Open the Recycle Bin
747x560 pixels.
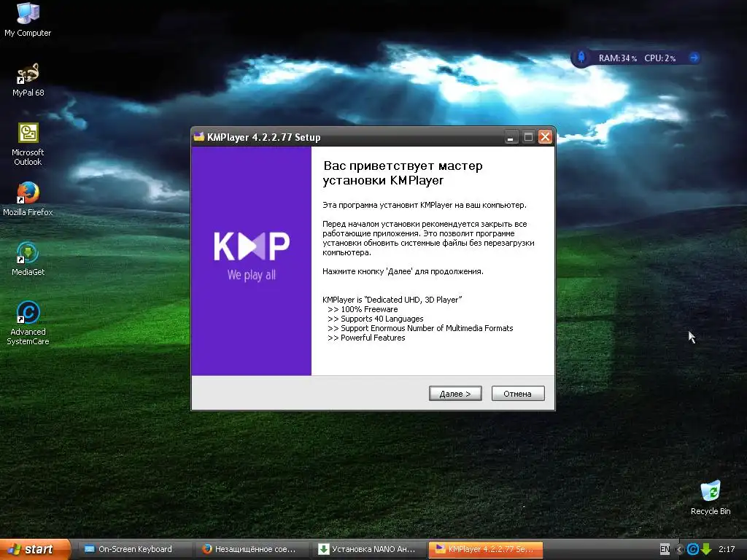[711, 498]
